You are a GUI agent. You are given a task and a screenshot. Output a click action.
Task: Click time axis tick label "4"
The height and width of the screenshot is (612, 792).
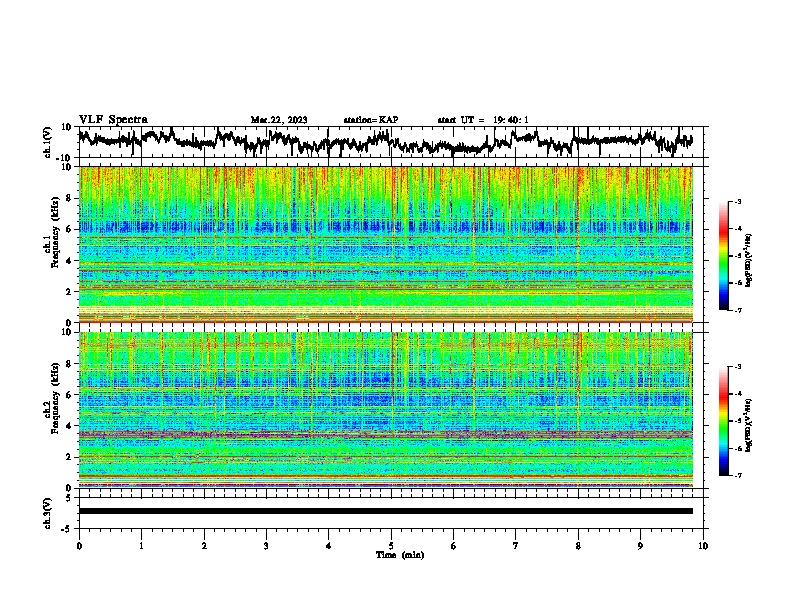(x=329, y=546)
